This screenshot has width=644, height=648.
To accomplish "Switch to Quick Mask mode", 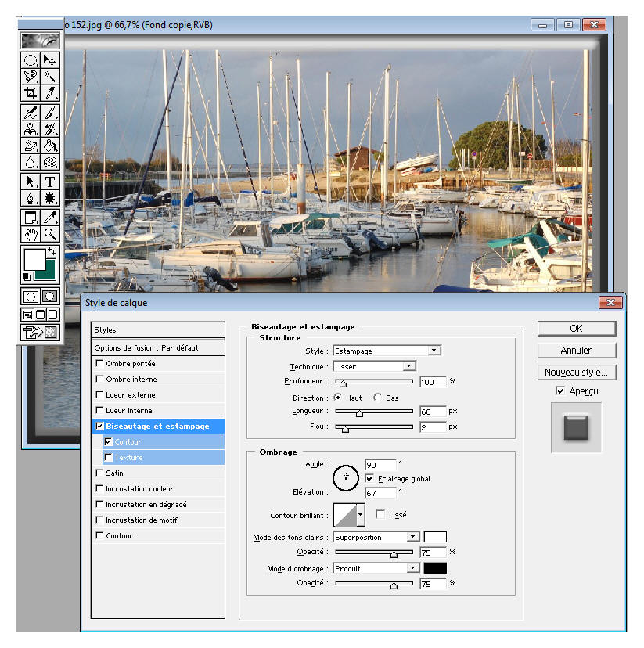I will (50, 297).
